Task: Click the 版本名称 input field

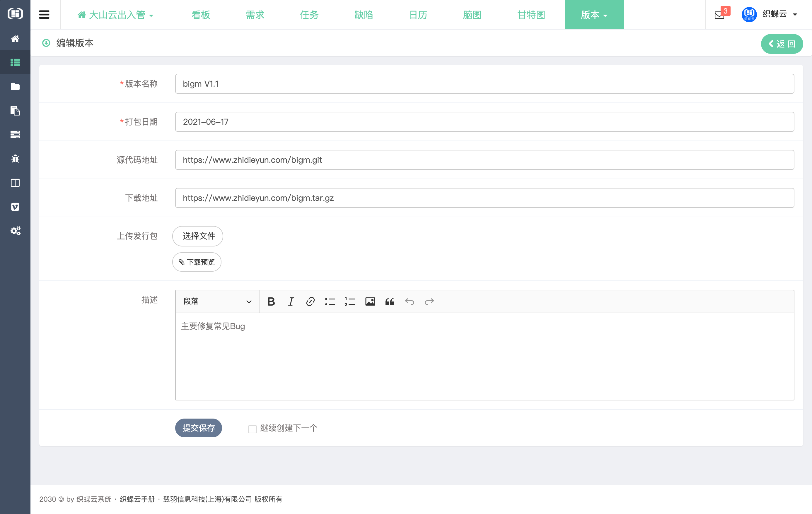Action: [484, 84]
